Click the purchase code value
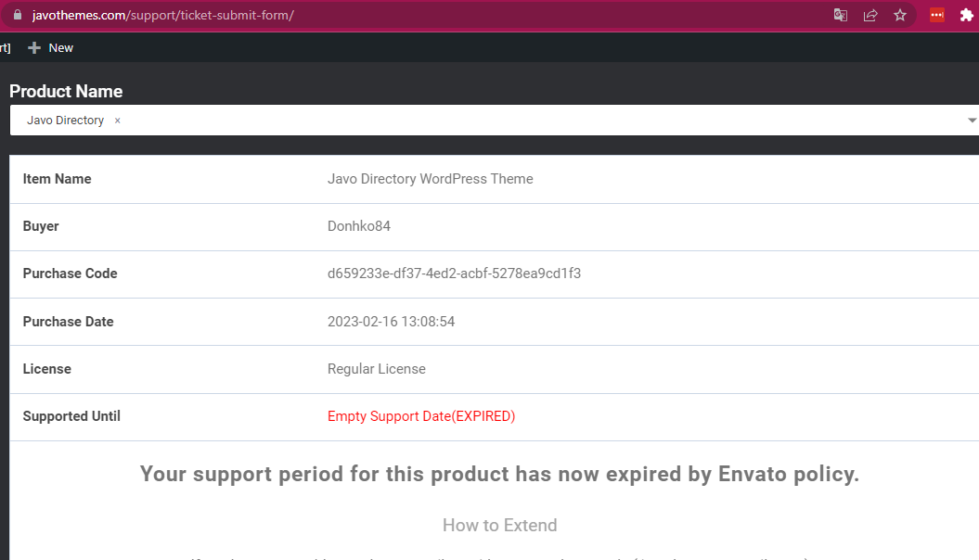 454,274
